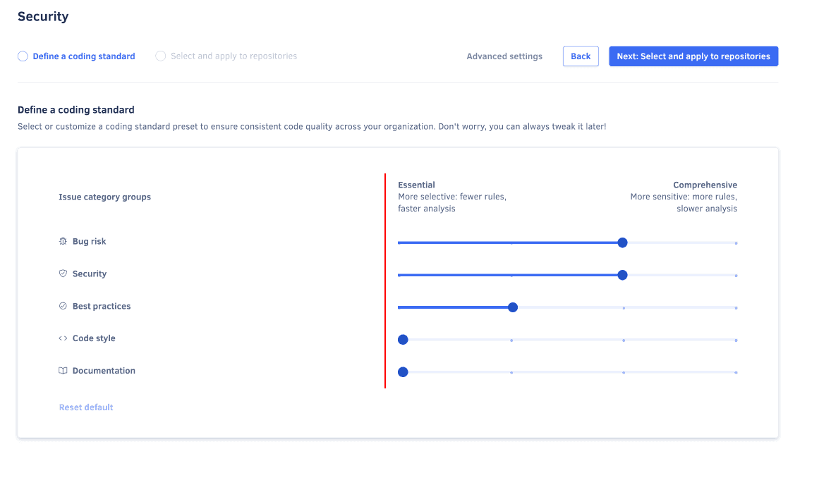The image size is (819, 504).
Task: Click the Bug risk slider handle
Action: [622, 242]
